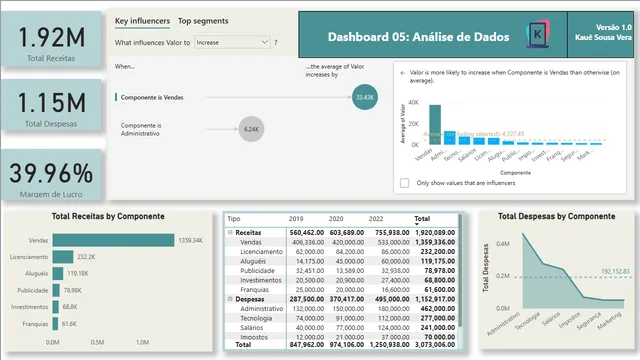Image resolution: width=640 pixels, height=360 pixels.
Task: Click the Tecnologia row in the matrix
Action: pyautogui.click(x=342, y=318)
